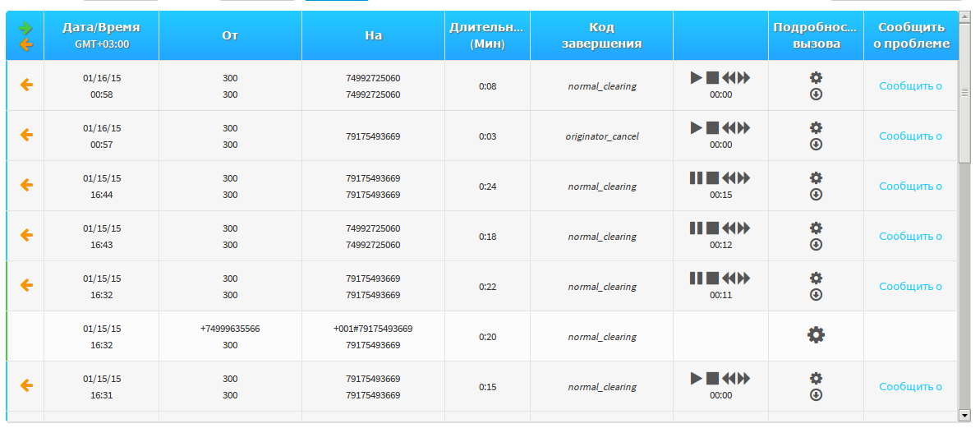Viewport: 980px width, 442px height.
Task: Download the 16:31 call recording
Action: [816, 395]
